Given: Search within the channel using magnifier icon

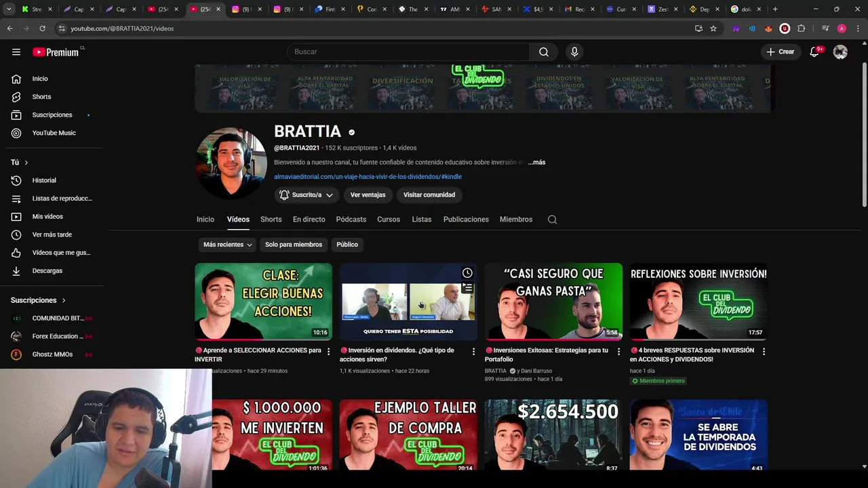Looking at the screenshot, I should (552, 220).
